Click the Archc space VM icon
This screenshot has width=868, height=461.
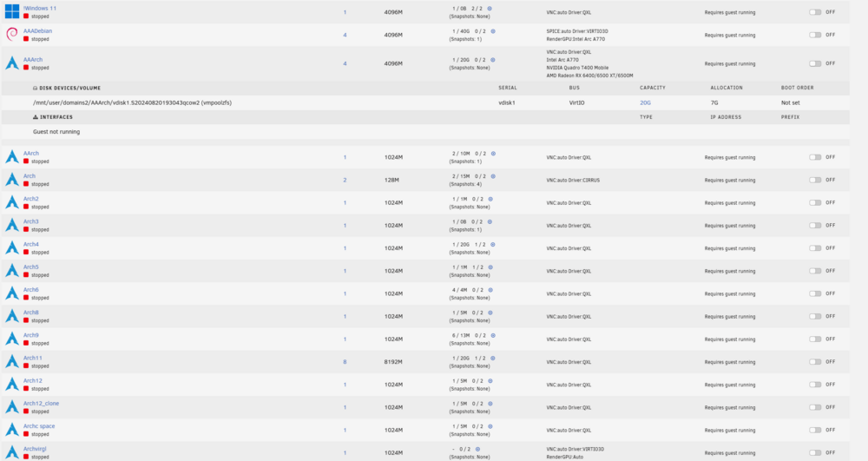point(12,430)
